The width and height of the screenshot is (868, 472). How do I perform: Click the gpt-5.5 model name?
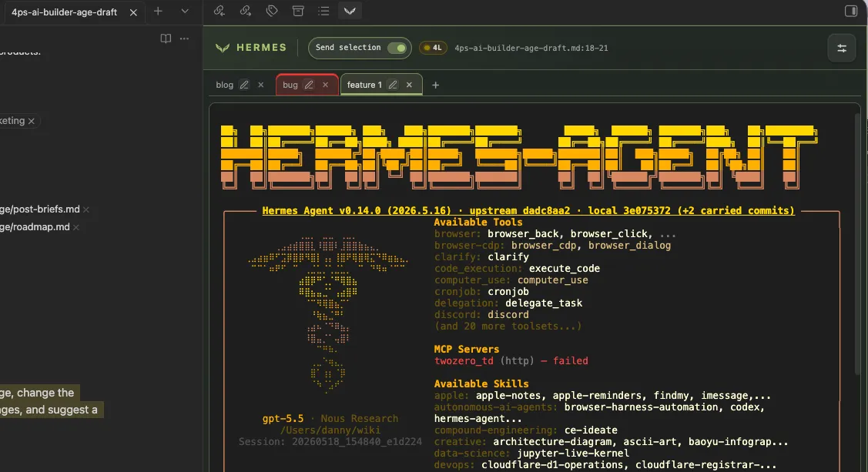(283, 418)
